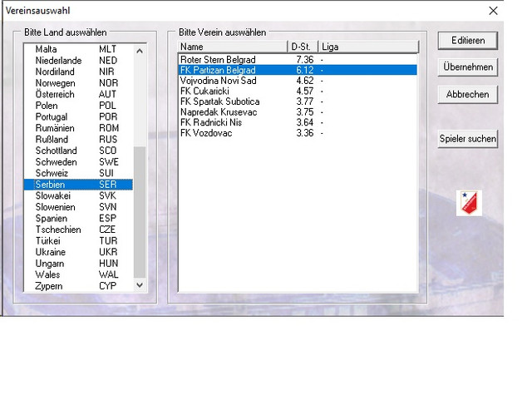Sort clubs by D-St. column header
This screenshot has height=415, width=532.
point(303,47)
